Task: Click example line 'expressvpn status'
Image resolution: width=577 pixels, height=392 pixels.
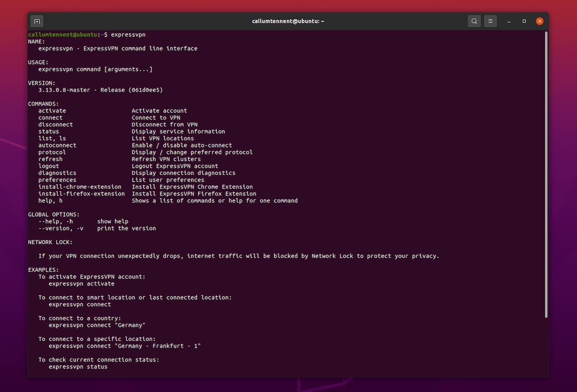Action: [78, 367]
